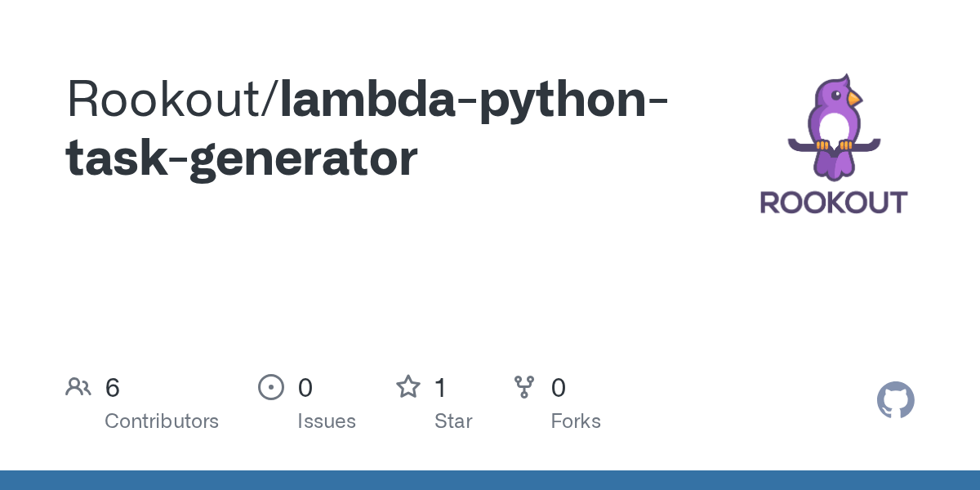Click the blue language bar at bottom

pyautogui.click(x=490, y=480)
